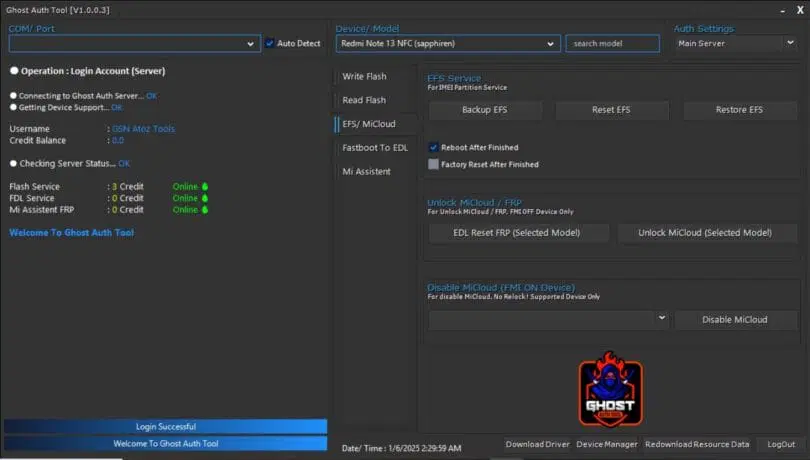Screen dimensions: 810x460
Task: Close the Ghost Auth Tool window
Action: [800, 10]
